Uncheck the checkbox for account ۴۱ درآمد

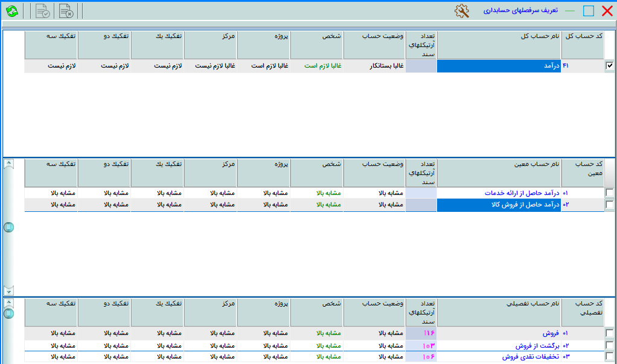coord(610,66)
